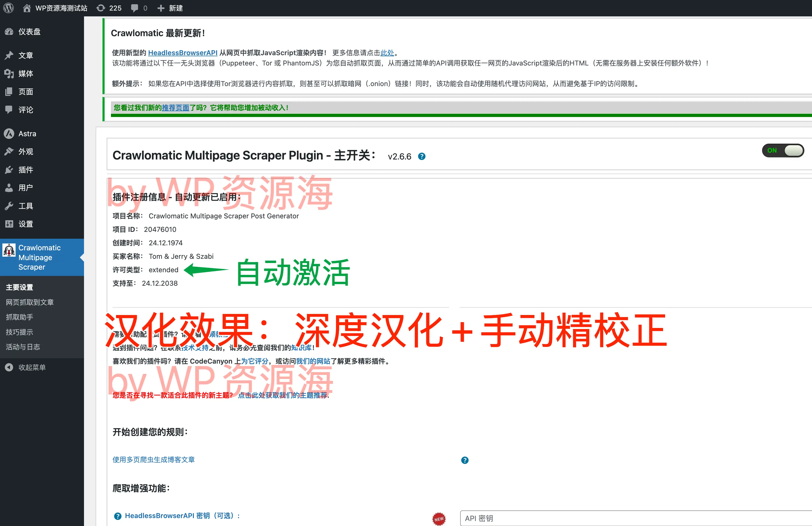812x526 pixels.
Task: Open the 媒体 media menu
Action: [x=42, y=73]
